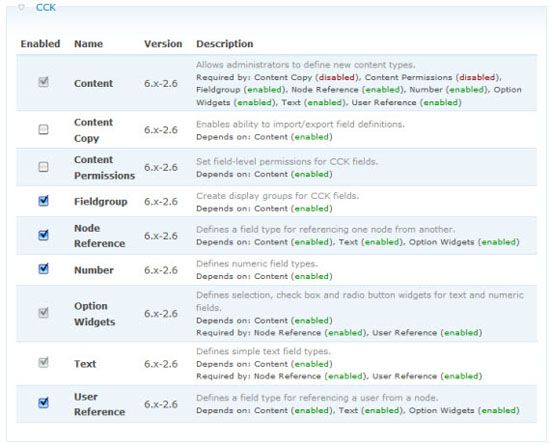Viewport: 550px width, 445px height.
Task: Enable the Content Permissions module checkbox
Action: 43,167
